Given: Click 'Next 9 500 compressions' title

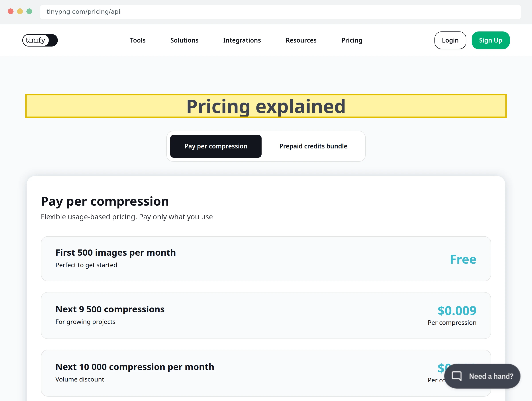Looking at the screenshot, I should tap(110, 310).
